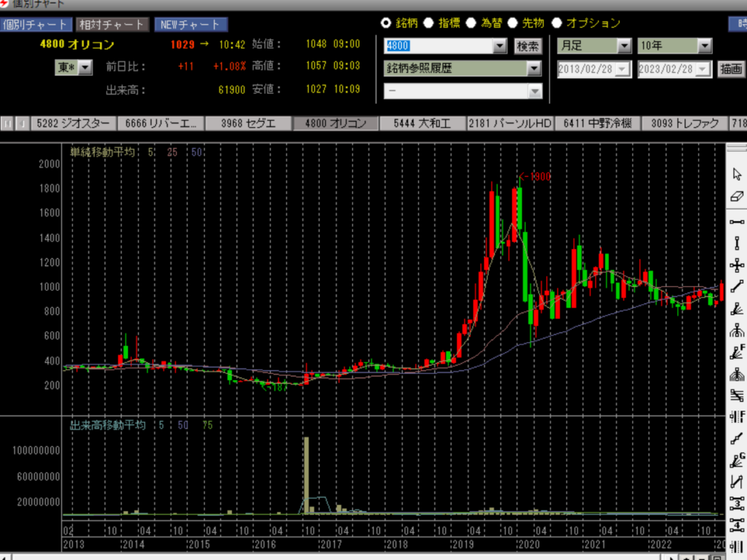This screenshot has height=560, width=747.
Task: Expand the 10年 period dropdown
Action: (x=703, y=46)
